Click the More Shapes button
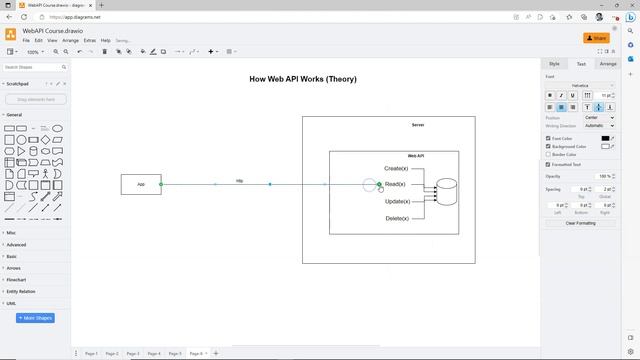 36,318
